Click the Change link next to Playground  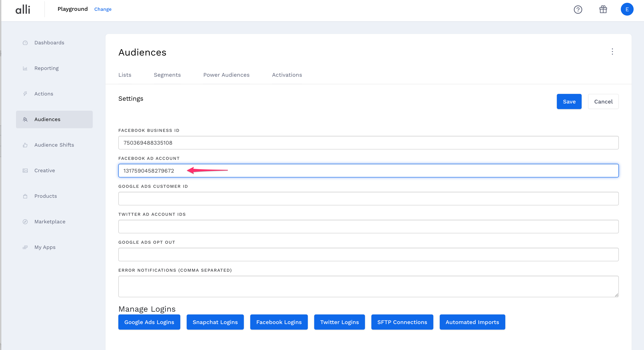[x=103, y=9]
